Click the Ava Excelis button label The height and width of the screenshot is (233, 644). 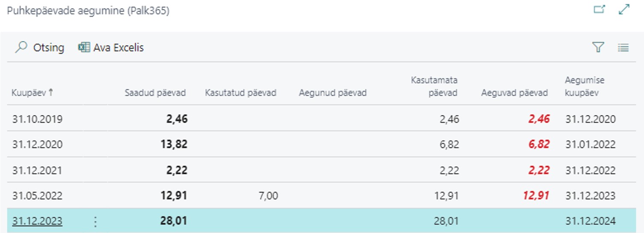[x=118, y=47]
